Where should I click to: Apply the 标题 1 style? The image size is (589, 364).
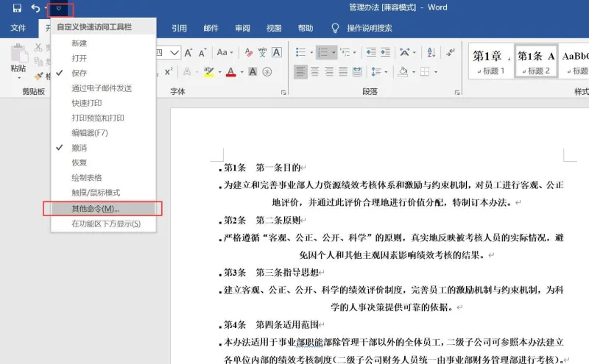[x=490, y=61]
